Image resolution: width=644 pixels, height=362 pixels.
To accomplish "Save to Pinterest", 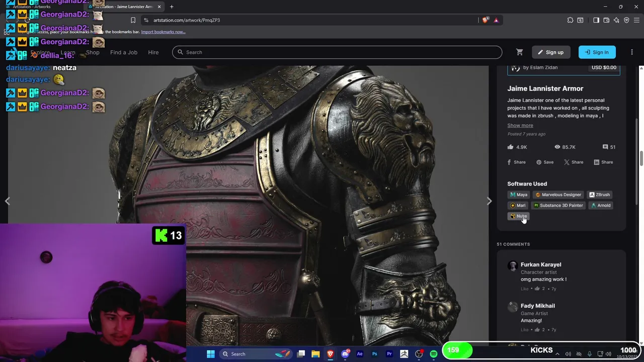I will click(545, 162).
